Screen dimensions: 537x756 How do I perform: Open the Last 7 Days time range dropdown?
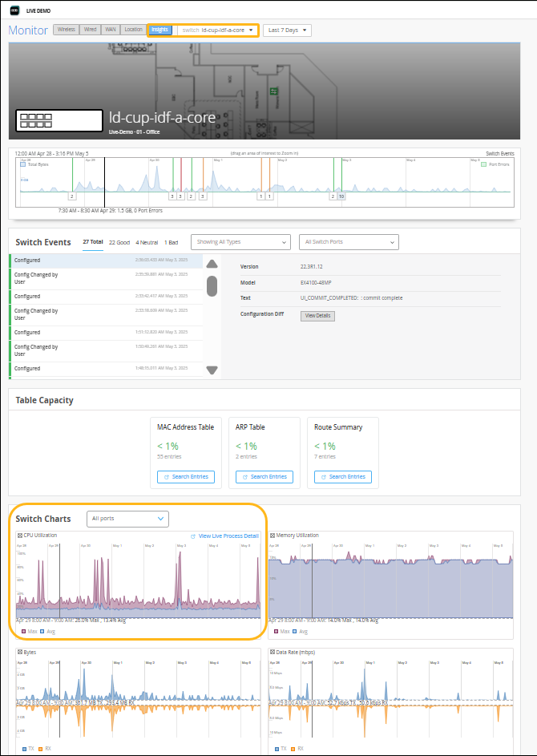287,30
